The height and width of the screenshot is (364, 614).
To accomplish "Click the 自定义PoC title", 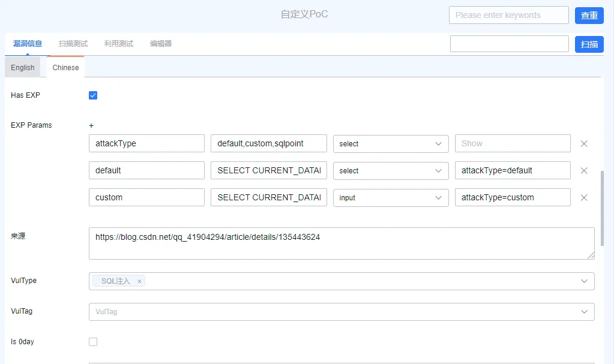I will click(x=304, y=14).
